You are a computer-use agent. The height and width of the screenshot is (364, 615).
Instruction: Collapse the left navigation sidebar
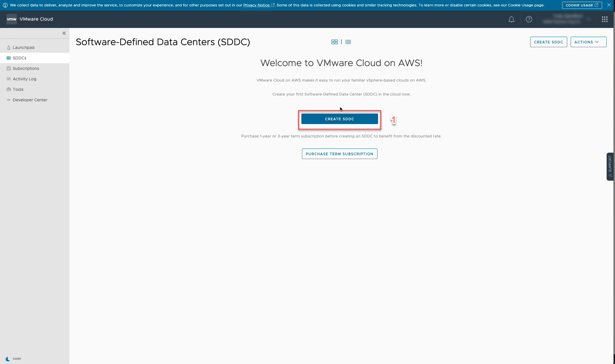(64, 33)
